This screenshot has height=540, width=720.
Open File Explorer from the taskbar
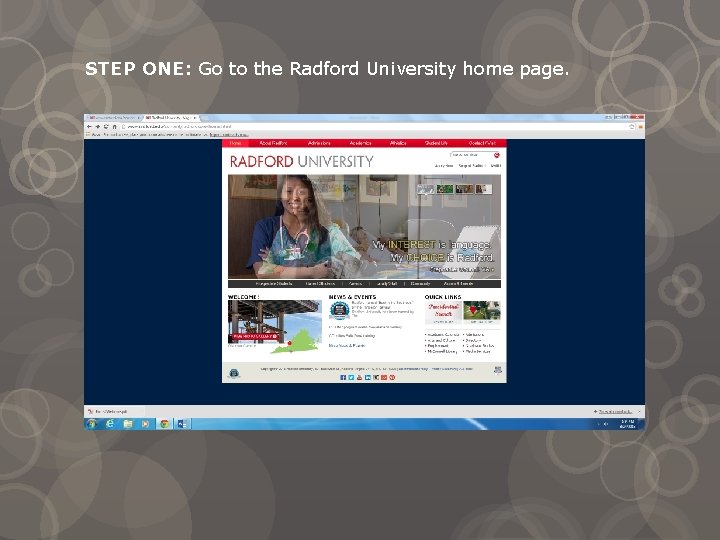coord(128,424)
